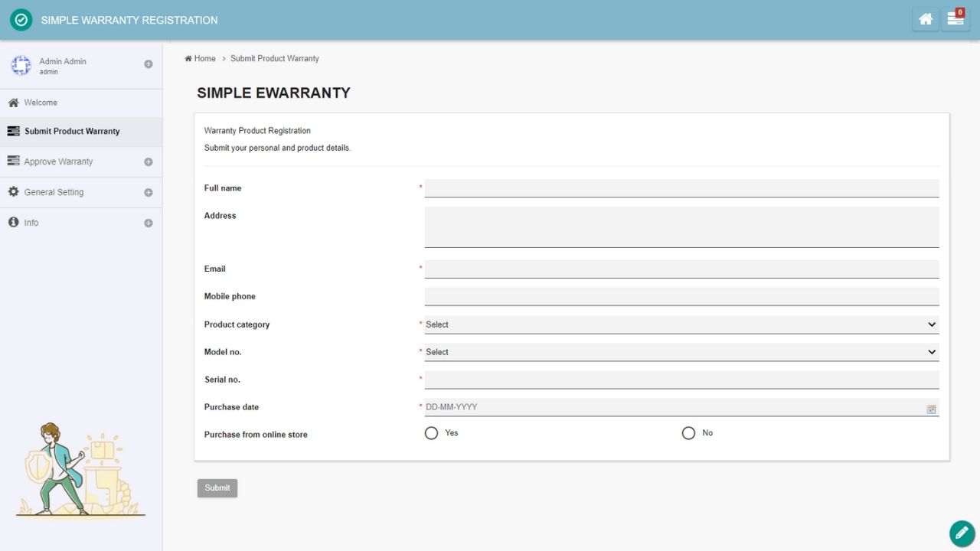This screenshot has height=551, width=980.
Task: Open the notifications list icon with badge
Action: coord(955,19)
